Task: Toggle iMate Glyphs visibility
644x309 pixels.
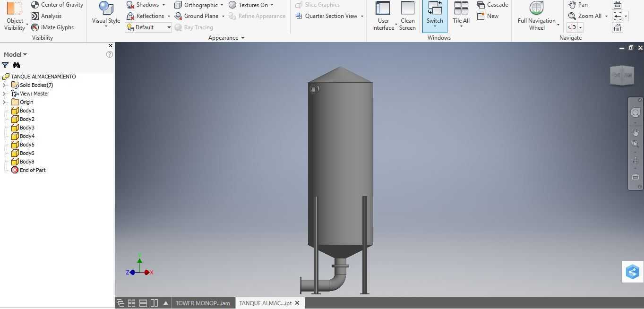Action: 52,27
